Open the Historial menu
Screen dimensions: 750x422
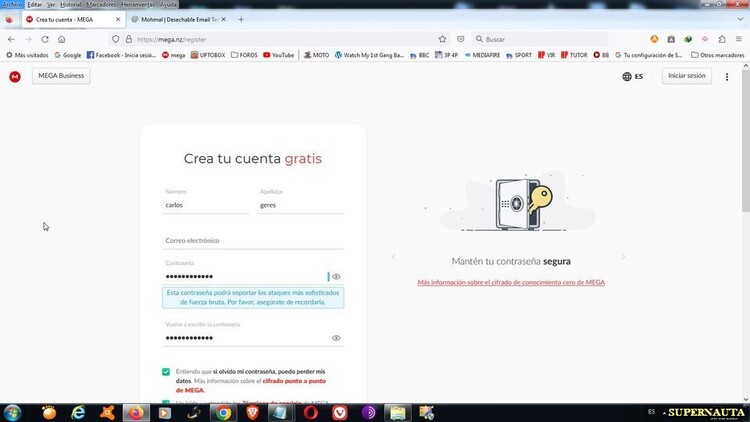tap(70, 4)
